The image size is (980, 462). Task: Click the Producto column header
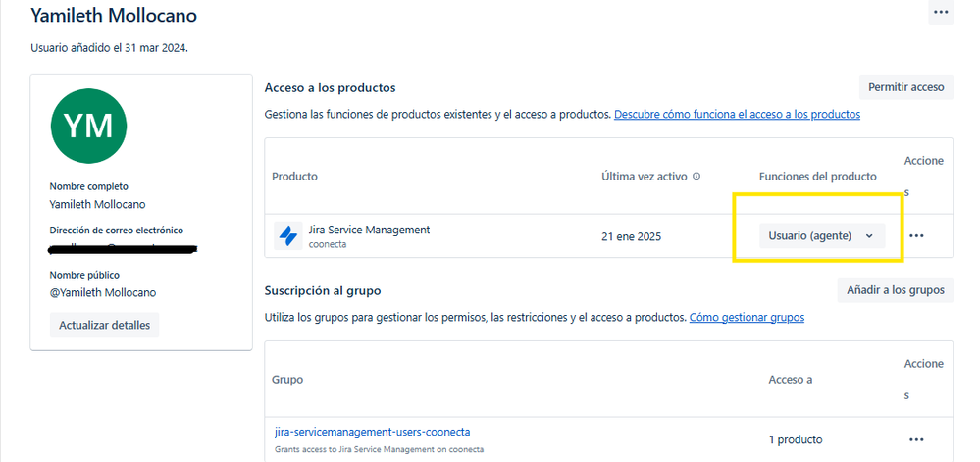click(x=294, y=177)
